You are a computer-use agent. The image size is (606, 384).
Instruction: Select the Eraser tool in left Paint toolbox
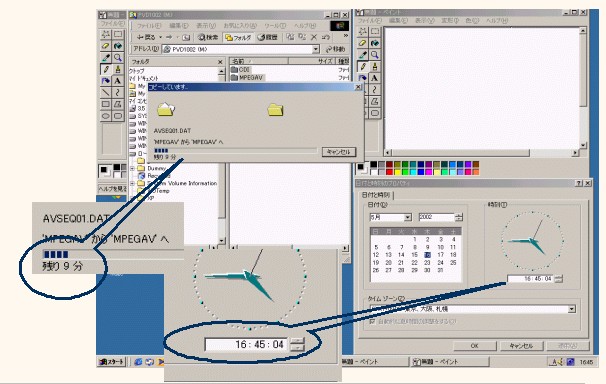[x=106, y=46]
